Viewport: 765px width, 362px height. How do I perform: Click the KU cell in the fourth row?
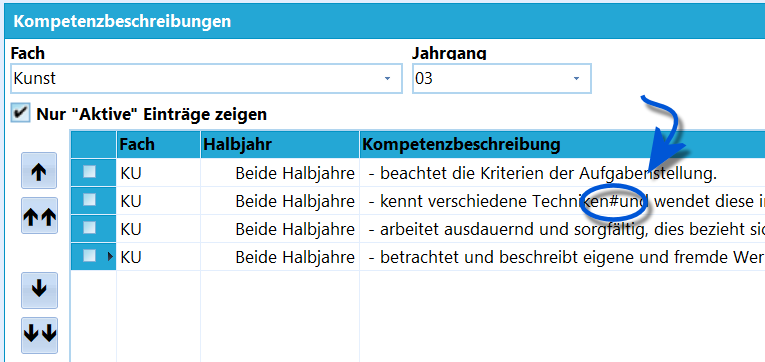tap(159, 257)
